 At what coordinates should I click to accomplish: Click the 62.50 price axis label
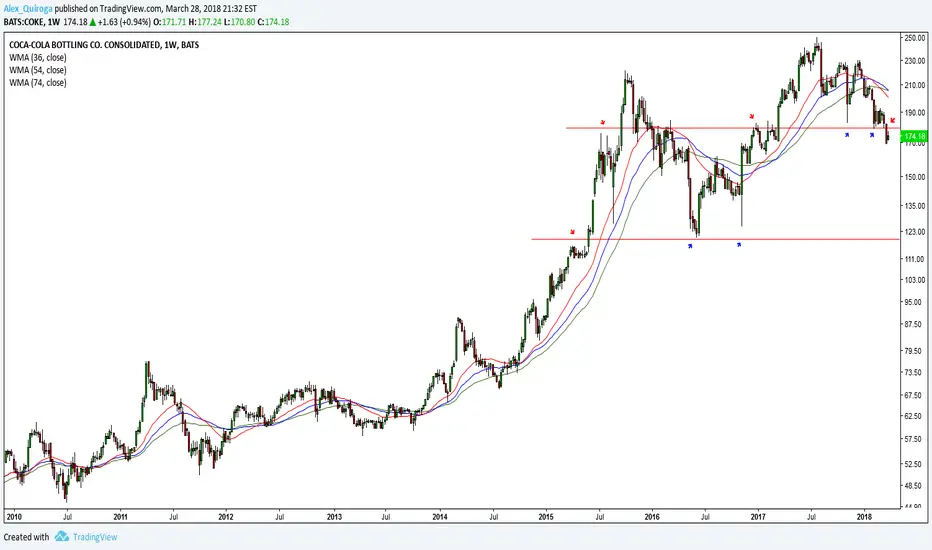pos(915,416)
